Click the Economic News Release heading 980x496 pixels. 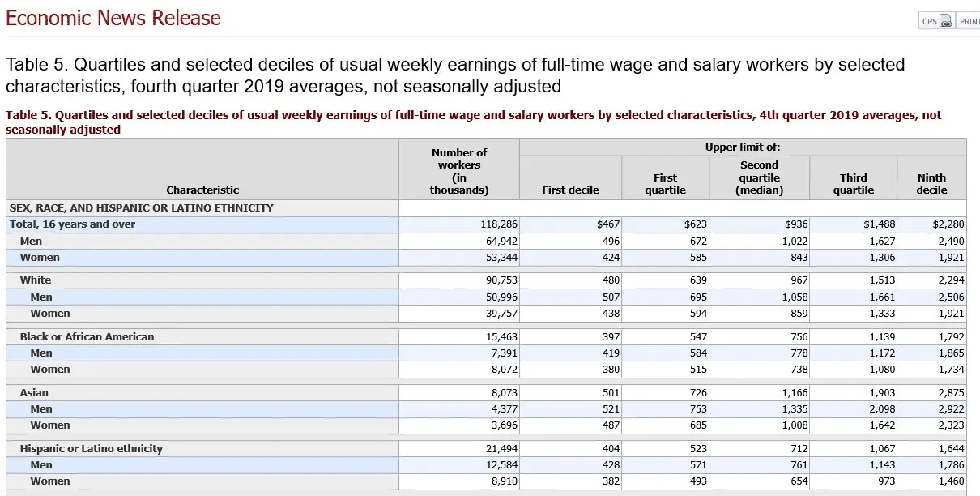pyautogui.click(x=113, y=18)
